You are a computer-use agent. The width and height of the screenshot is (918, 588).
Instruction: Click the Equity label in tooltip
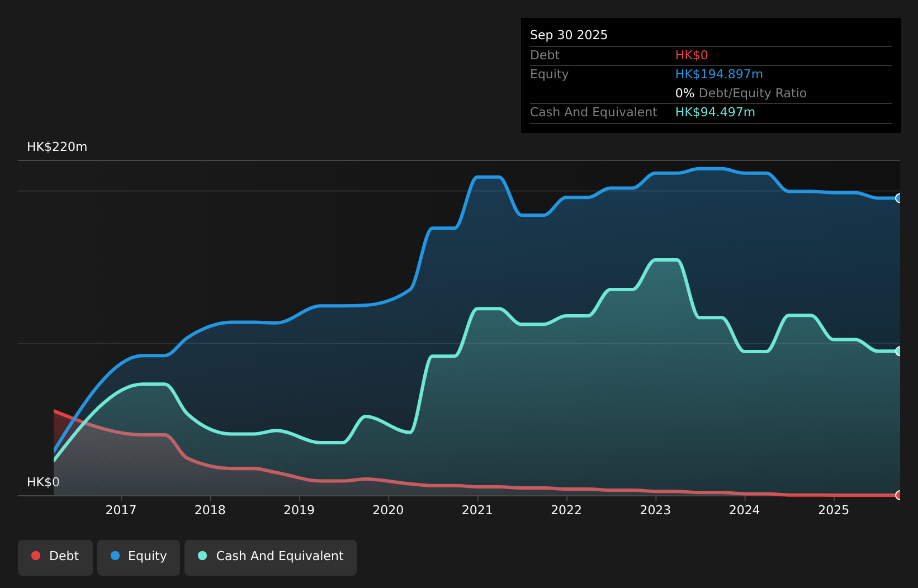click(x=549, y=74)
